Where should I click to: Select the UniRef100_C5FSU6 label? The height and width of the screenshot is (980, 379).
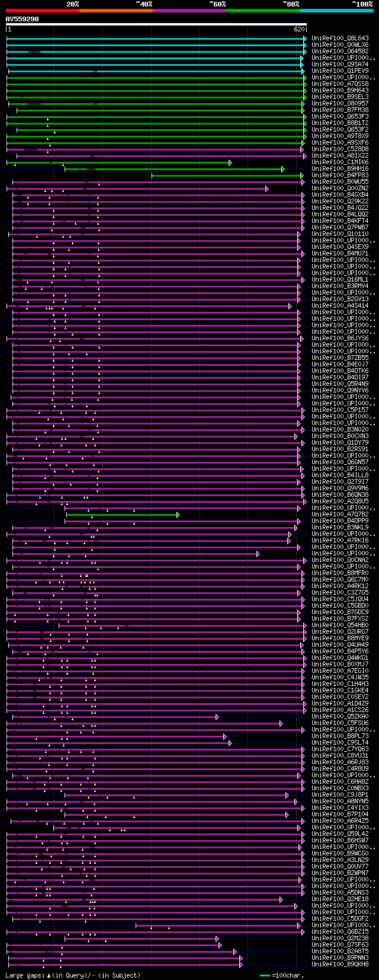[340, 723]
